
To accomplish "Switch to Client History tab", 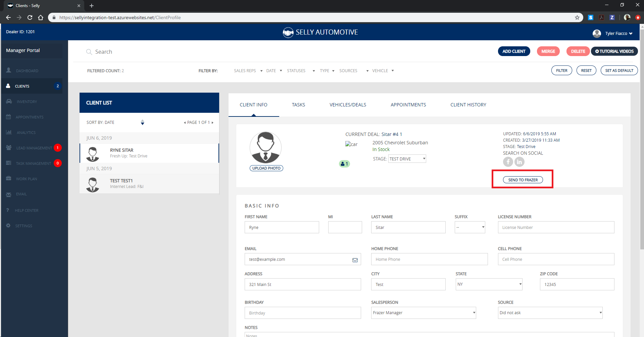I will click(468, 105).
